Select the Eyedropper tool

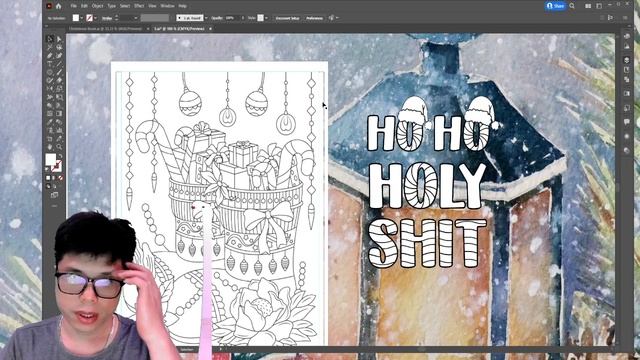[x=50, y=122]
